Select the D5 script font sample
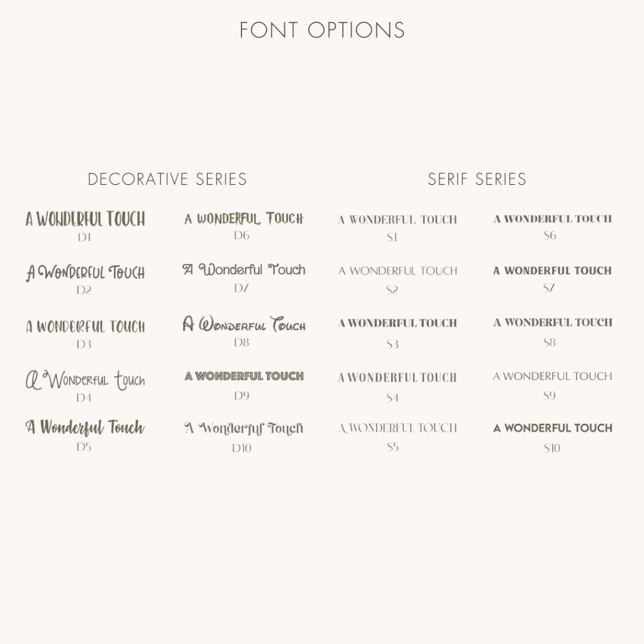Image resolution: width=644 pixels, height=644 pixels. click(85, 428)
